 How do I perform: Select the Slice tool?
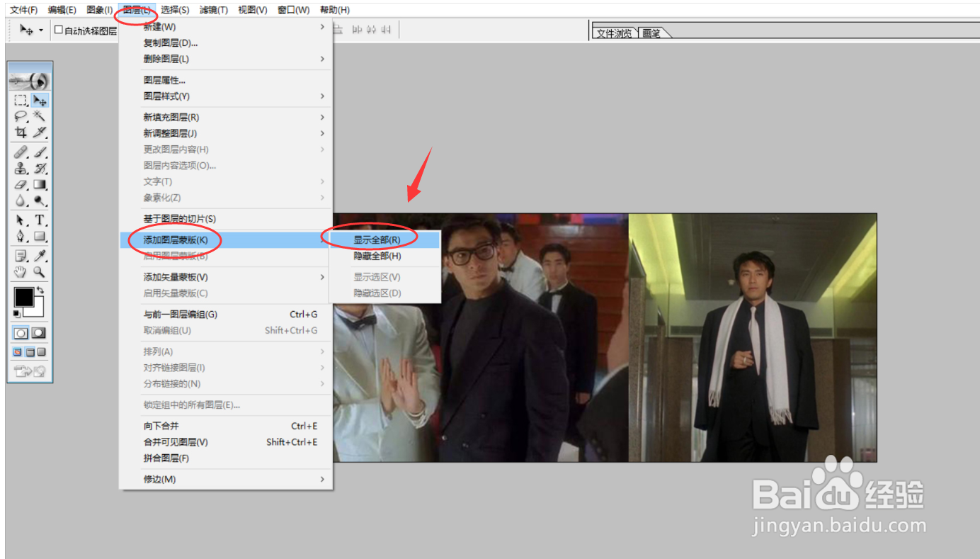[40, 132]
